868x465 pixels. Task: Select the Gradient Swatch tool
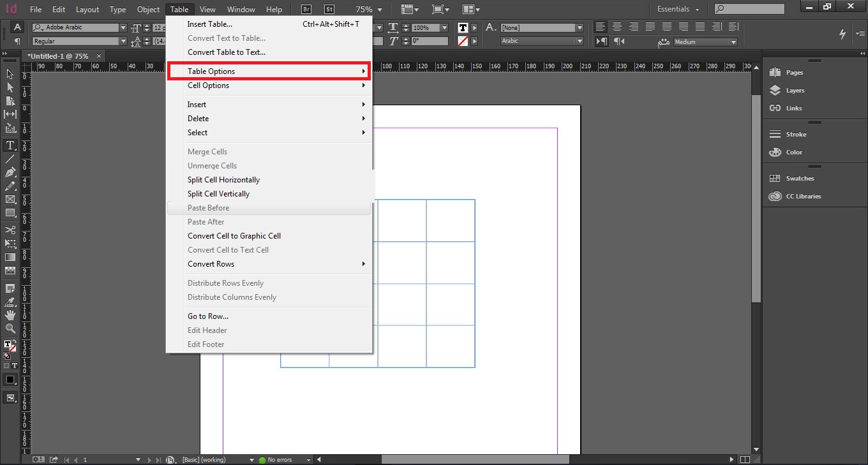click(x=10, y=257)
